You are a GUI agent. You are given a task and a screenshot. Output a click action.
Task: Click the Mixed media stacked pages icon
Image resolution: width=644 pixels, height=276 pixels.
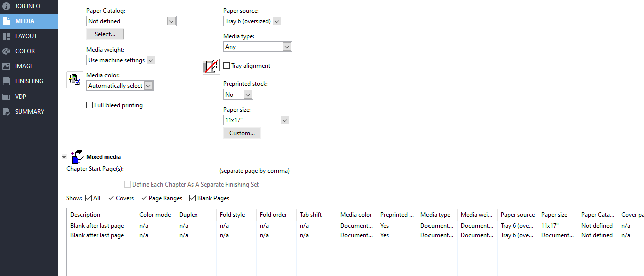pyautogui.click(x=77, y=157)
